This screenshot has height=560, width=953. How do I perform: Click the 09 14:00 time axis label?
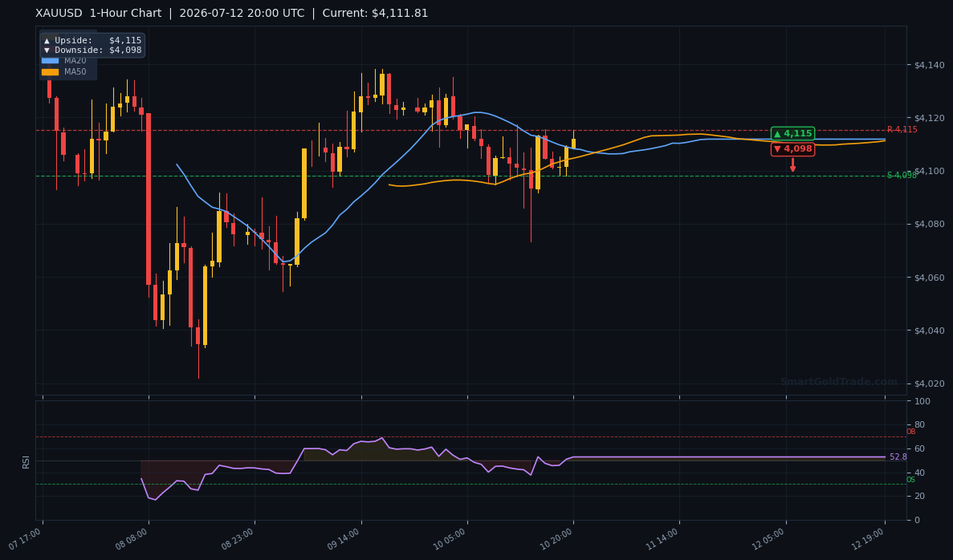[344, 539]
